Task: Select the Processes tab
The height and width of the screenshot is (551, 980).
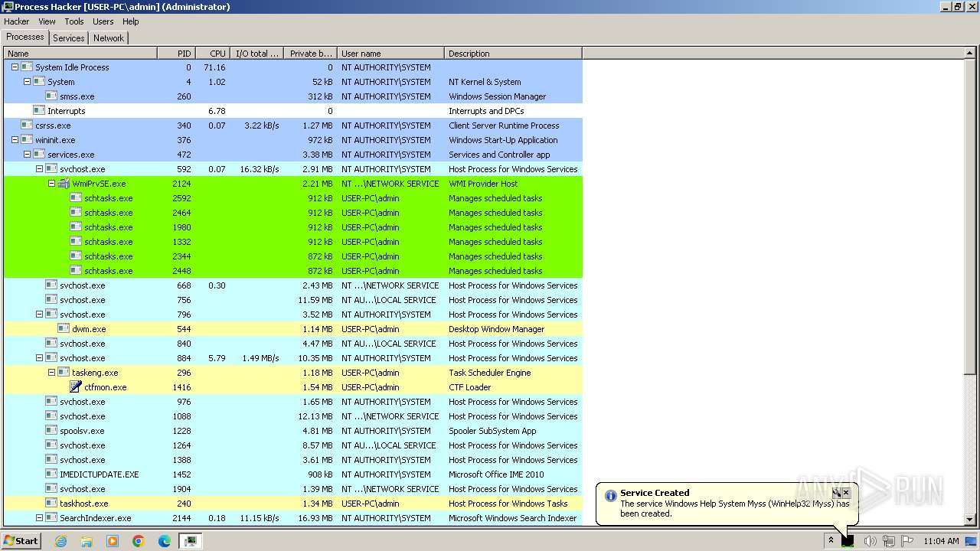Action: [x=25, y=37]
